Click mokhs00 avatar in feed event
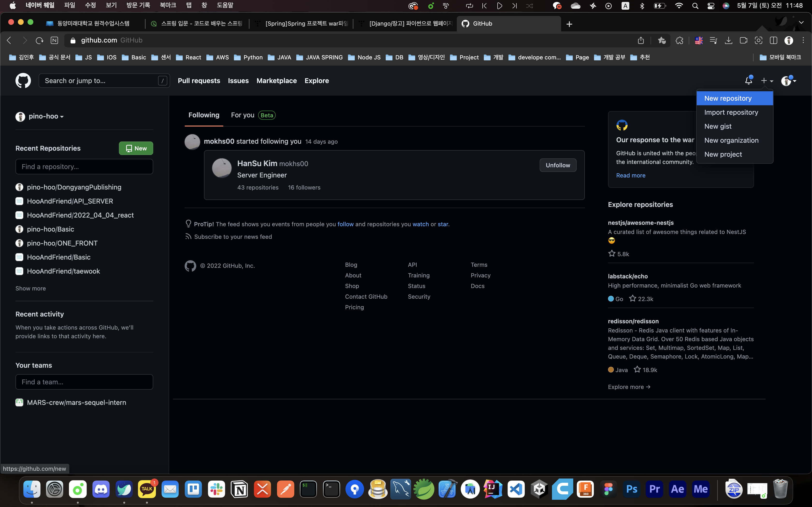Screen dimensions: 812x507 (x=192, y=142)
